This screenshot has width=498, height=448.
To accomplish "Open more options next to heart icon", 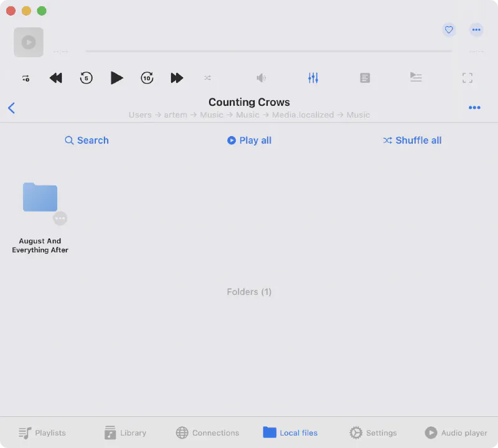I will coord(476,29).
